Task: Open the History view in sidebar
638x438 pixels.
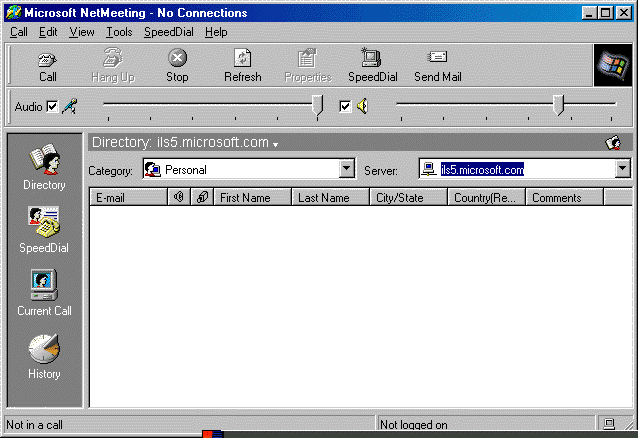Action: pos(44,357)
